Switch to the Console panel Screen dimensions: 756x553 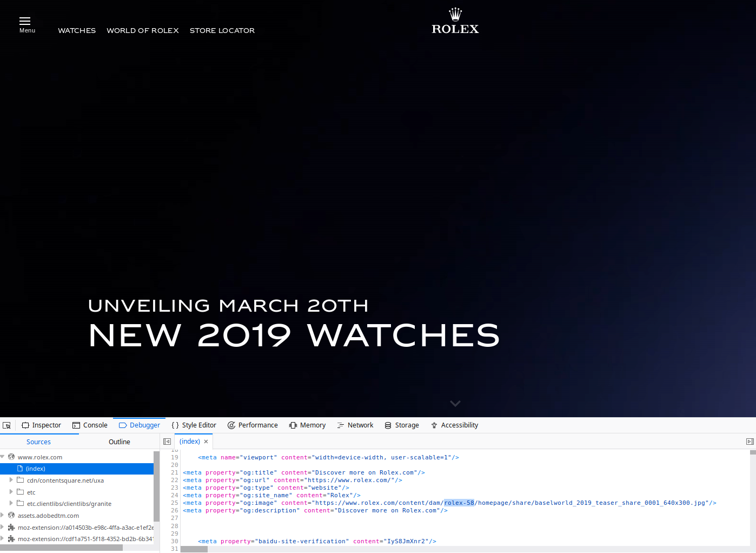point(90,425)
